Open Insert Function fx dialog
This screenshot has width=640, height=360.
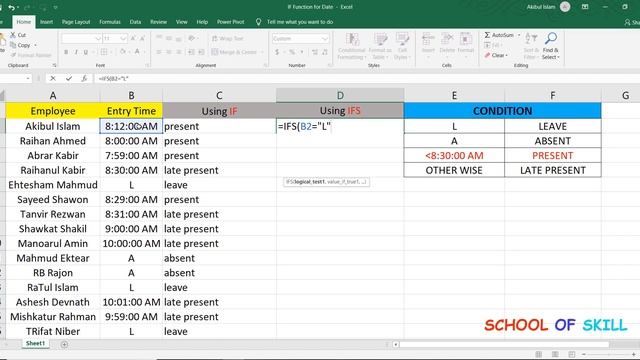pyautogui.click(x=84, y=78)
